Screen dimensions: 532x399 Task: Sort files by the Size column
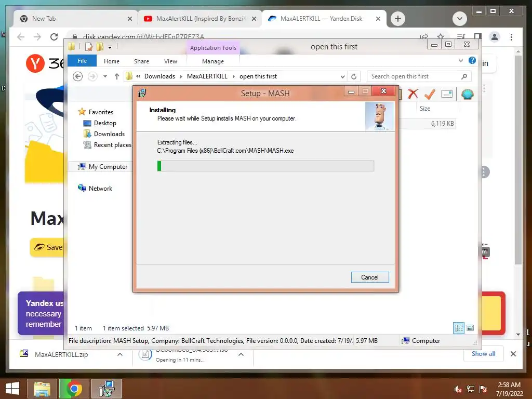tap(425, 109)
